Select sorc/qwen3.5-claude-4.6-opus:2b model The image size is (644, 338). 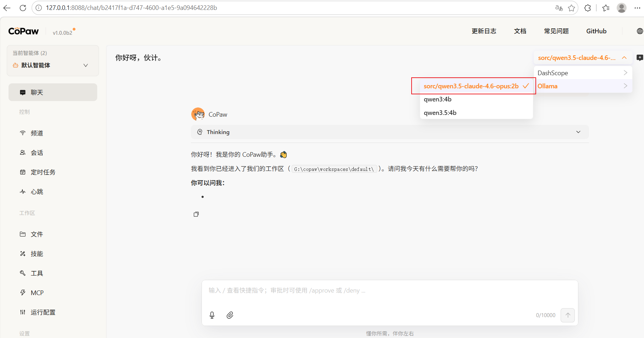(x=476, y=86)
